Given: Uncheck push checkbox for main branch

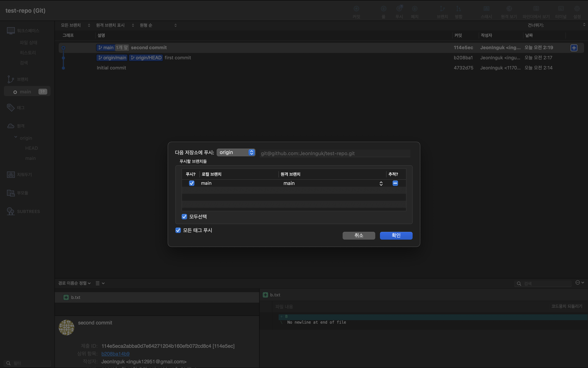Looking at the screenshot, I should click(x=192, y=183).
